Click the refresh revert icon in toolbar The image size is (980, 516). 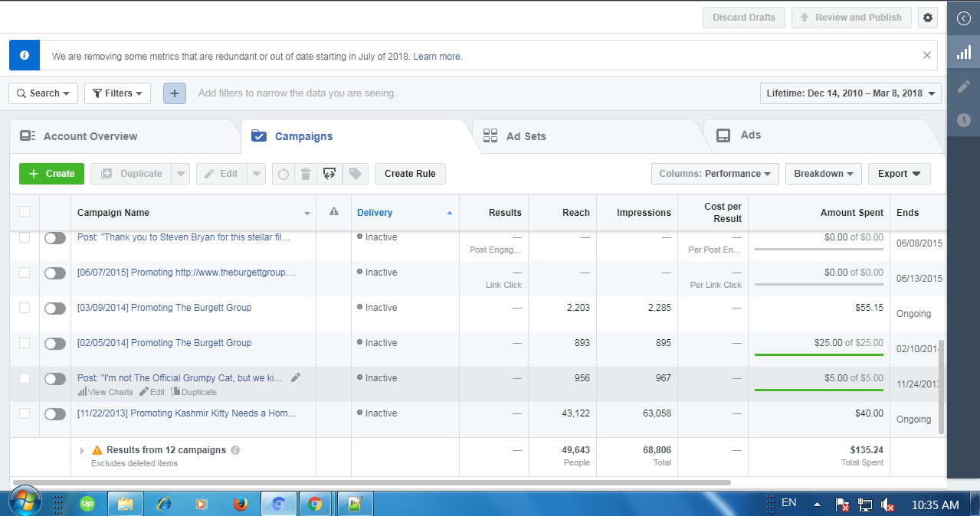(283, 174)
